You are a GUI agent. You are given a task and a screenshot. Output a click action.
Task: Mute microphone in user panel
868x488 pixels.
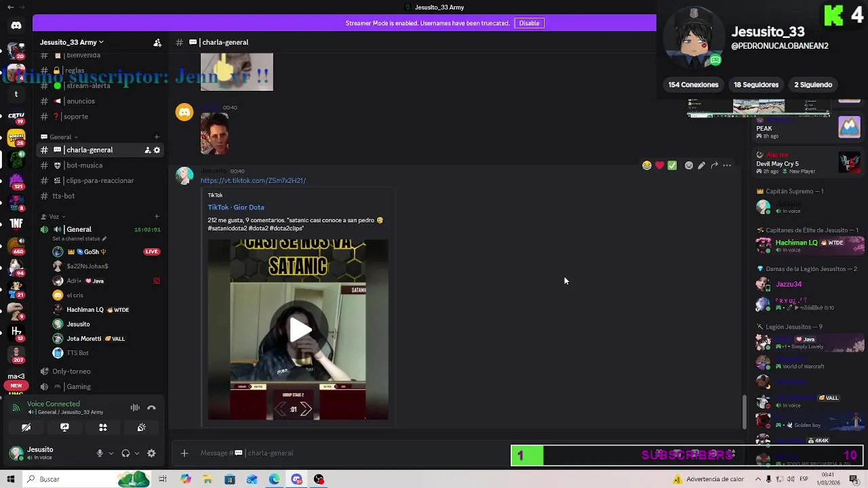click(x=100, y=453)
